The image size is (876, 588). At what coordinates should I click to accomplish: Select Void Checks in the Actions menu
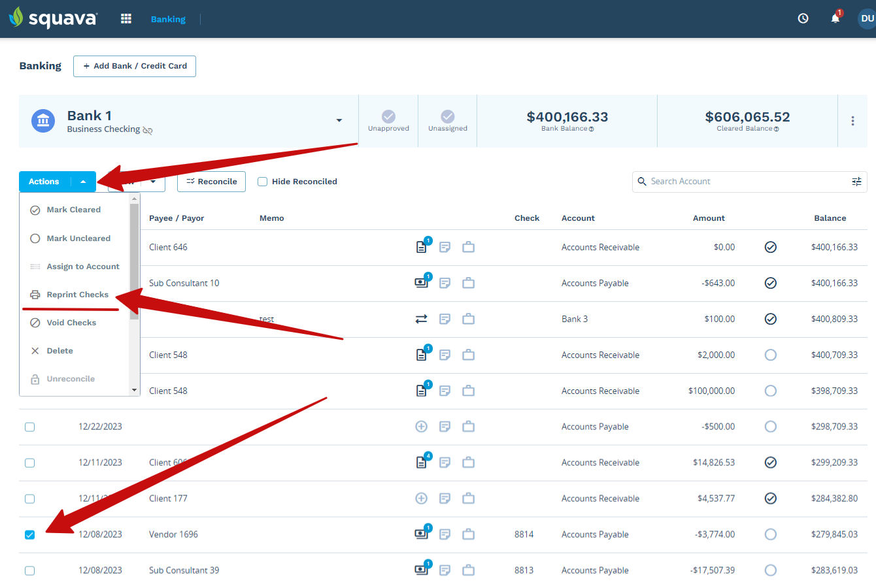tap(71, 323)
